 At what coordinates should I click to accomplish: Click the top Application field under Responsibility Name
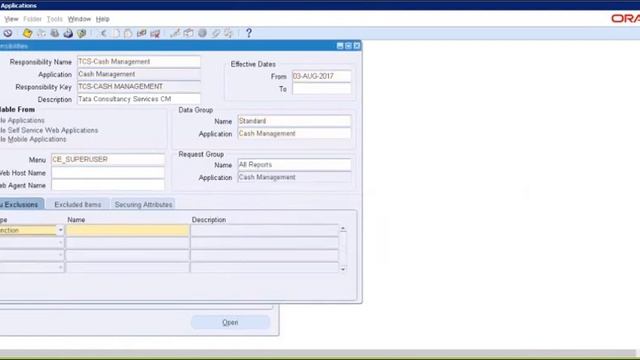(x=139, y=74)
